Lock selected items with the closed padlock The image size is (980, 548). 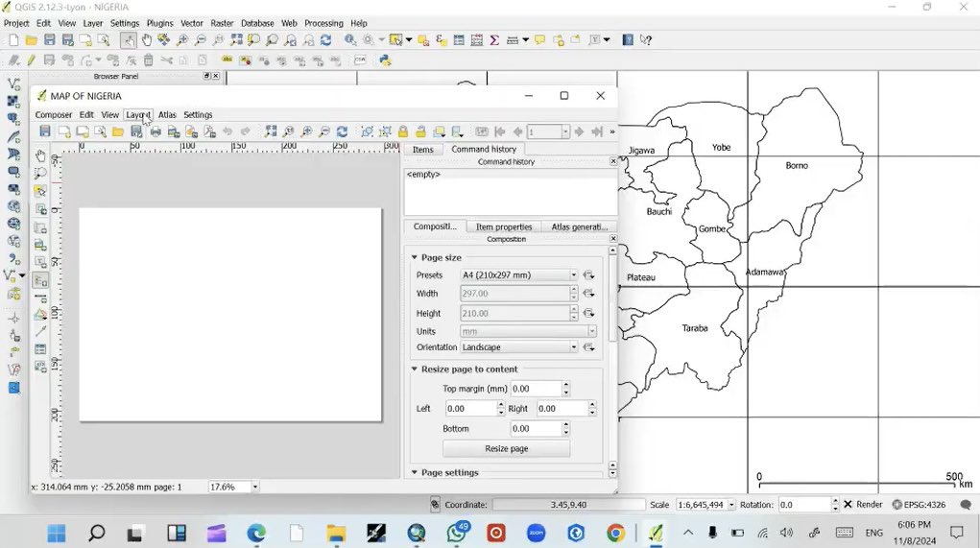coord(403,131)
